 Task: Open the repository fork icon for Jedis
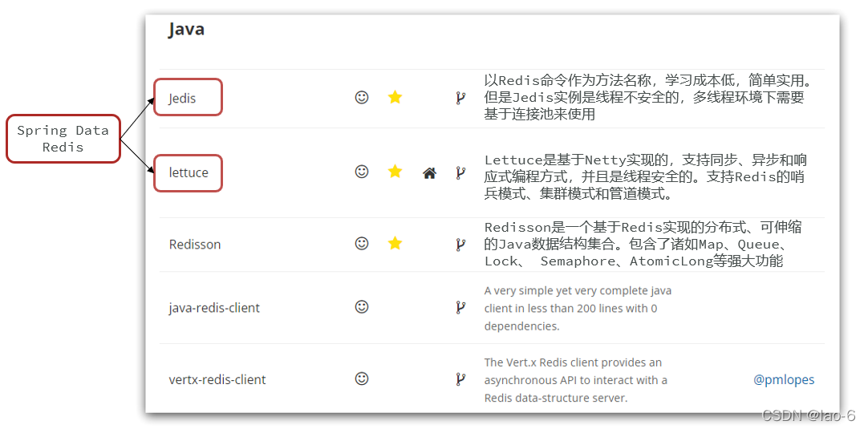click(460, 98)
